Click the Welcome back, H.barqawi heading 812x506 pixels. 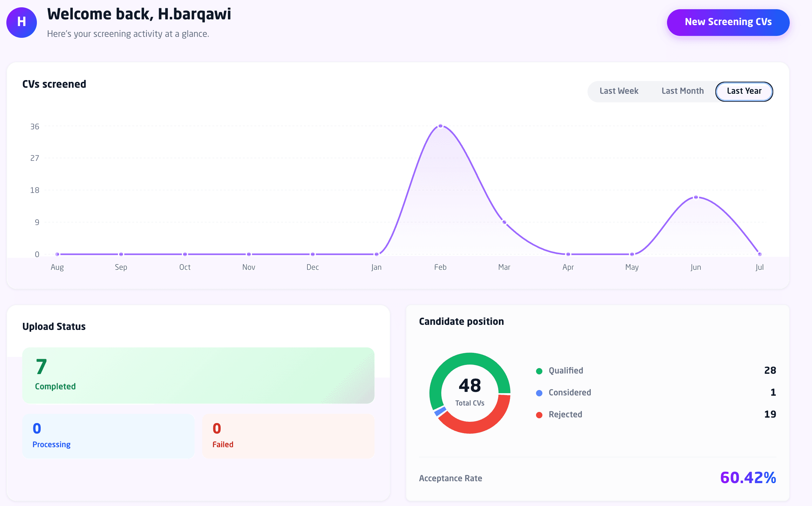[x=139, y=14]
